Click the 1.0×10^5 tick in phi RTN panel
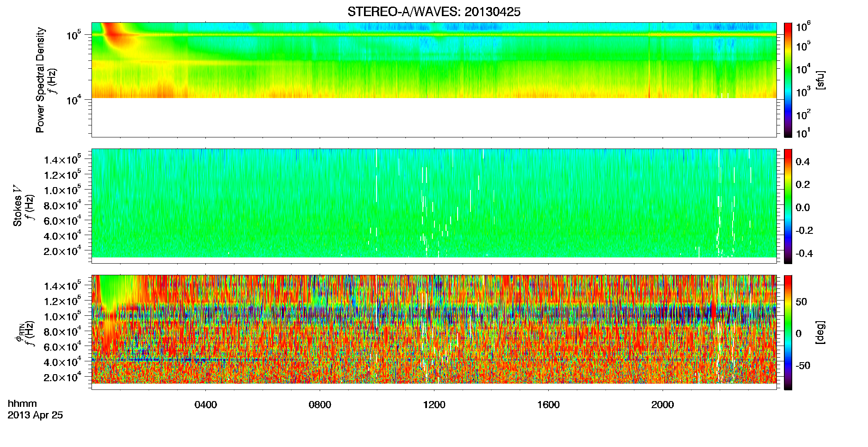868x447 pixels. click(62, 317)
